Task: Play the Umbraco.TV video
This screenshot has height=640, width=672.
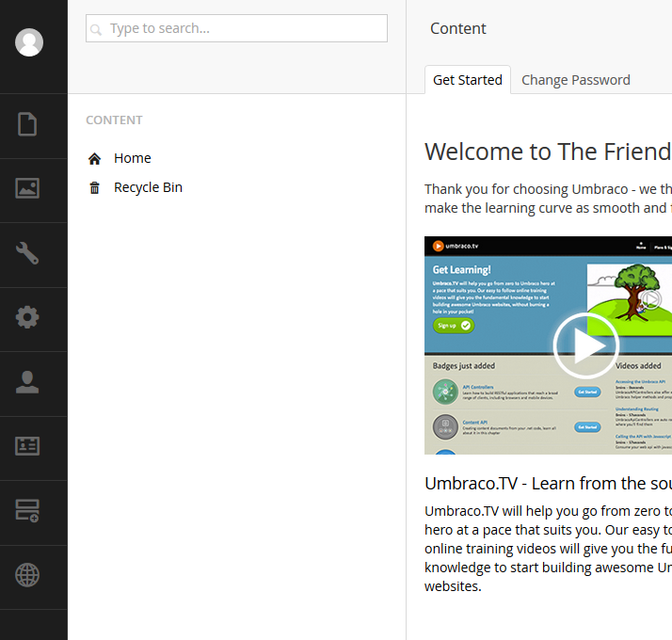Action: click(x=585, y=345)
